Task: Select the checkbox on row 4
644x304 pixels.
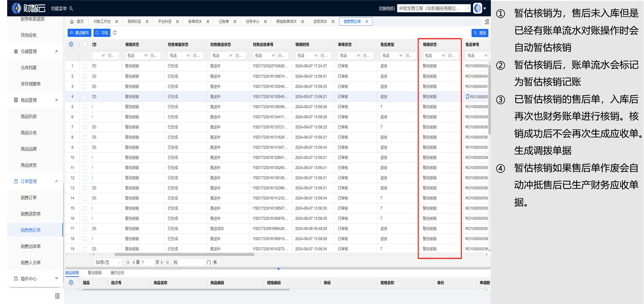Action: pos(85,97)
